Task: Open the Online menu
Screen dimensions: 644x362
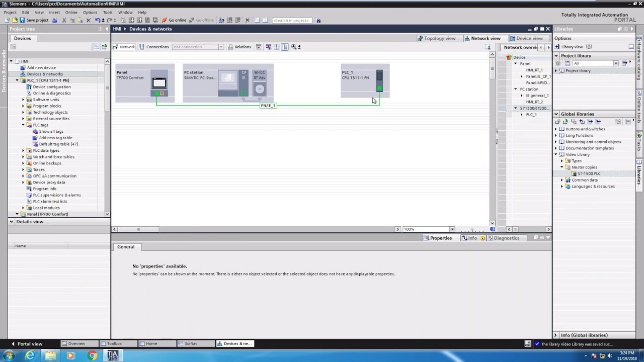Action: click(x=71, y=12)
